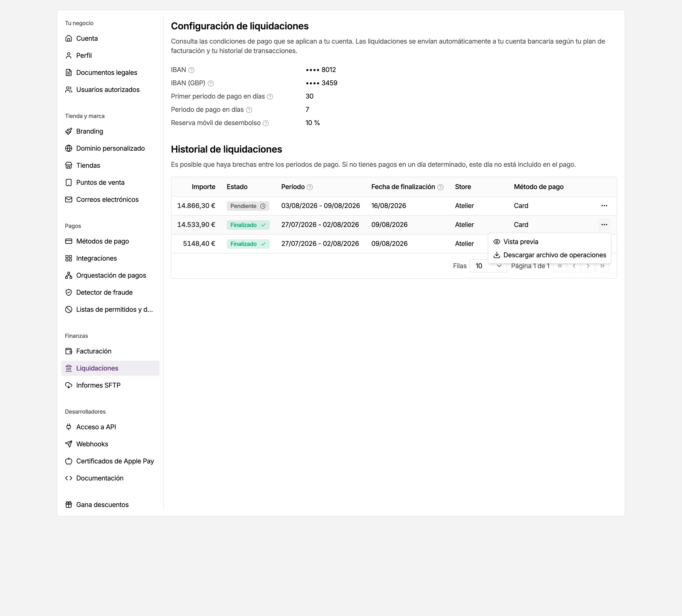
Task: Click the Facturación wallet icon
Action: (x=69, y=351)
